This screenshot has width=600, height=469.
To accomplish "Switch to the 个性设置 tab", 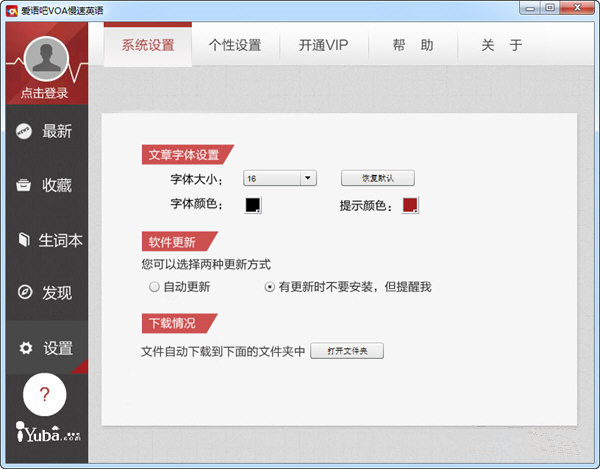I will tap(234, 45).
